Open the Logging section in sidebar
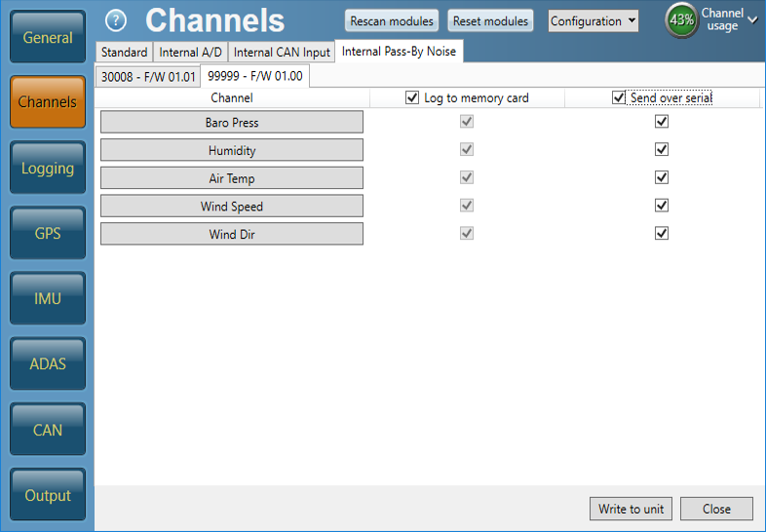 [48, 168]
